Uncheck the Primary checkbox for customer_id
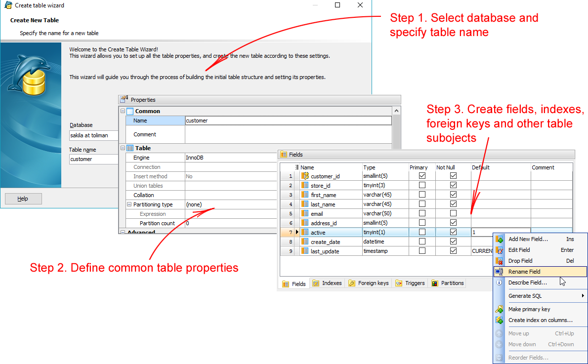 coord(422,176)
